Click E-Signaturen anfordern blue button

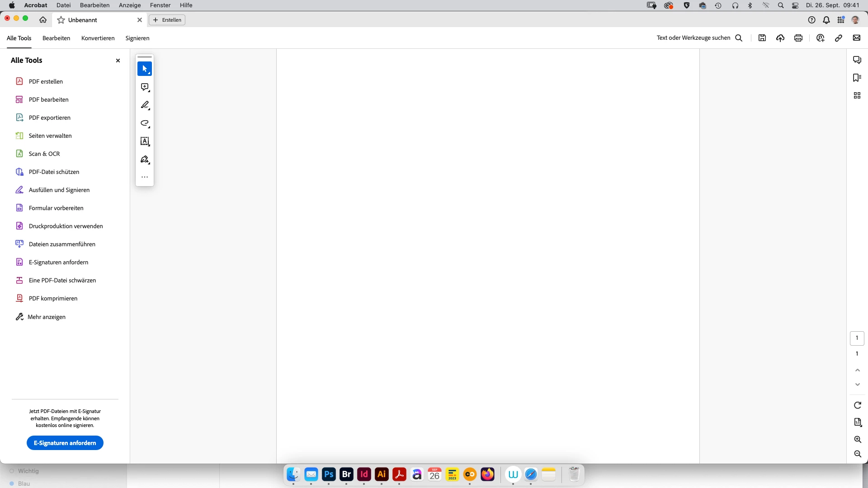[x=65, y=443]
